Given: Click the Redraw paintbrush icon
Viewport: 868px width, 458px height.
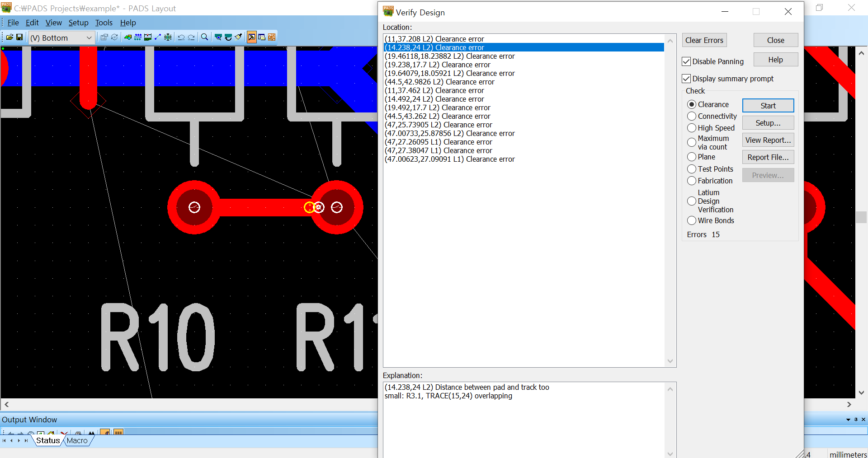Looking at the screenshot, I should 238,37.
